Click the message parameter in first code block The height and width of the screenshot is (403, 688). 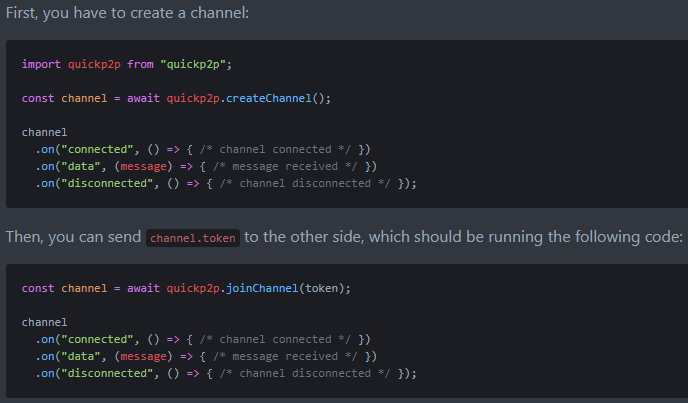147,166
